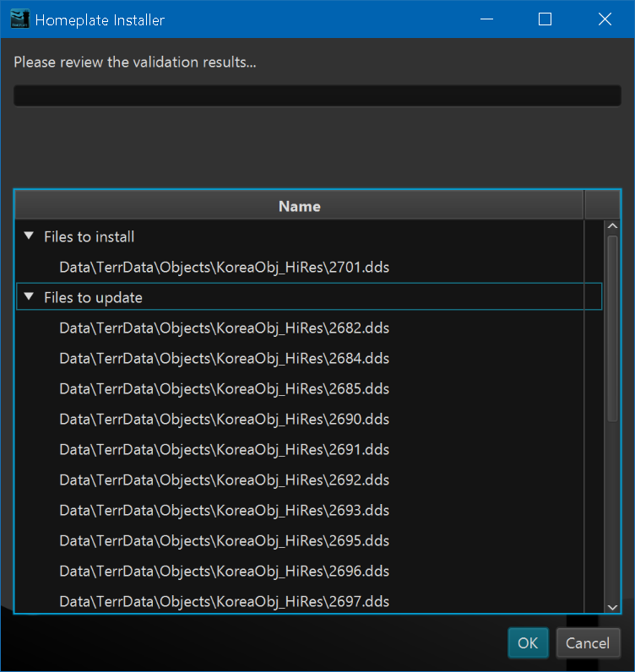Select the 2696.dds file row
The width and height of the screenshot is (635, 672).
(224, 572)
